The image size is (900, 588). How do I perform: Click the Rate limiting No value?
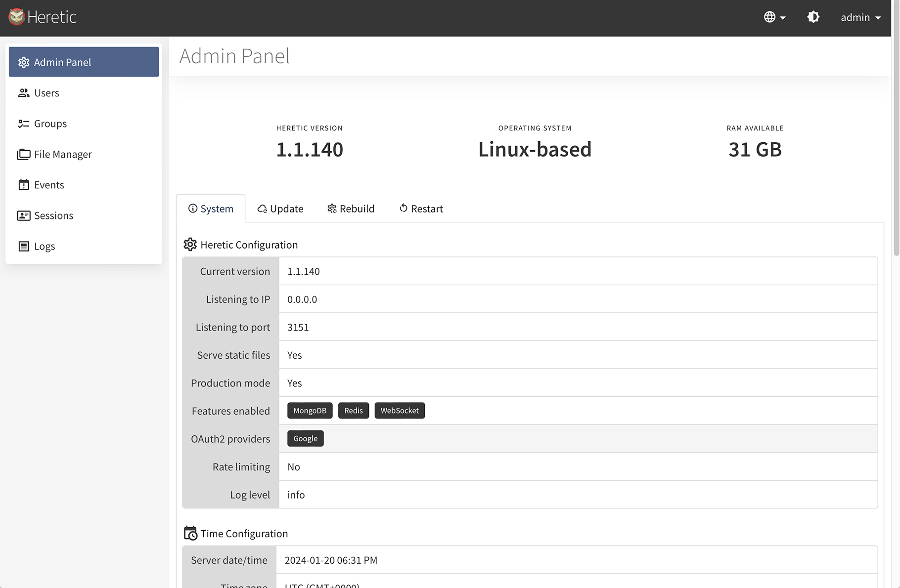point(294,467)
